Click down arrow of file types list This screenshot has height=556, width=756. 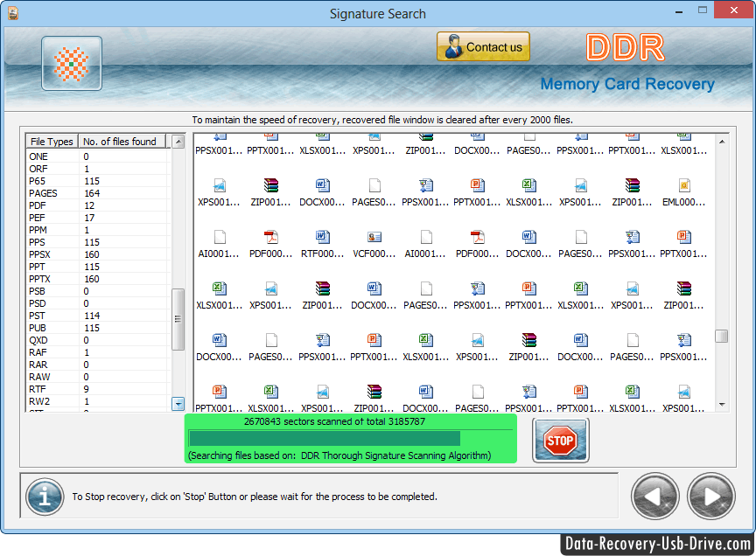[178, 403]
